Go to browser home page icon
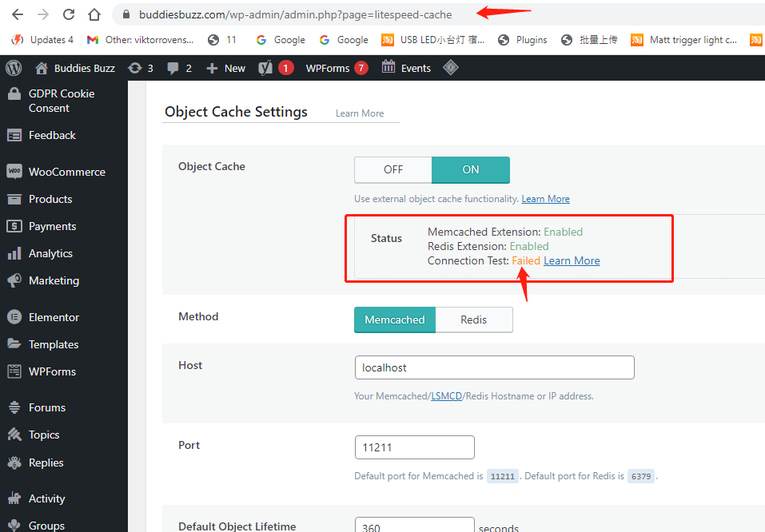The width and height of the screenshot is (765, 532). [94, 14]
